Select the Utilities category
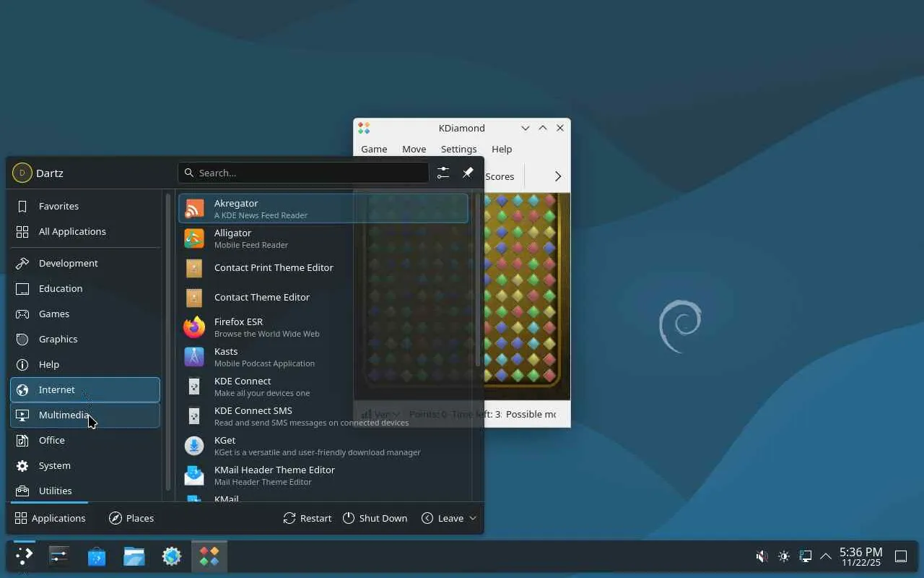Image resolution: width=924 pixels, height=578 pixels. tap(85, 491)
